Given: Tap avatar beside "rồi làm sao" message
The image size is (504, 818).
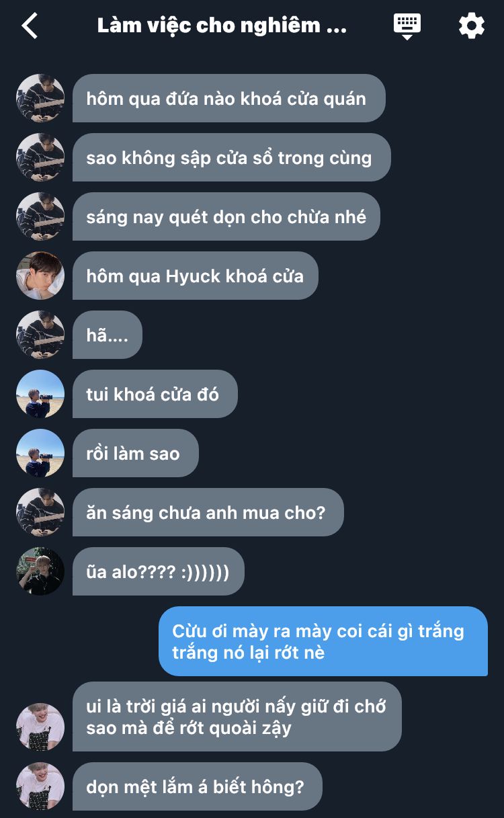Looking at the screenshot, I should pos(40,453).
